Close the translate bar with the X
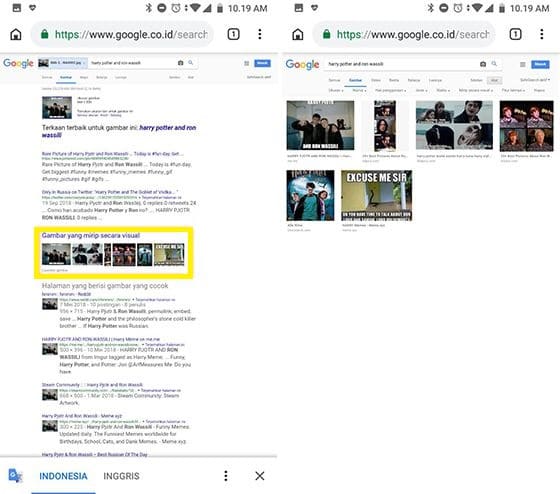This screenshot has height=494, width=560. [260, 475]
